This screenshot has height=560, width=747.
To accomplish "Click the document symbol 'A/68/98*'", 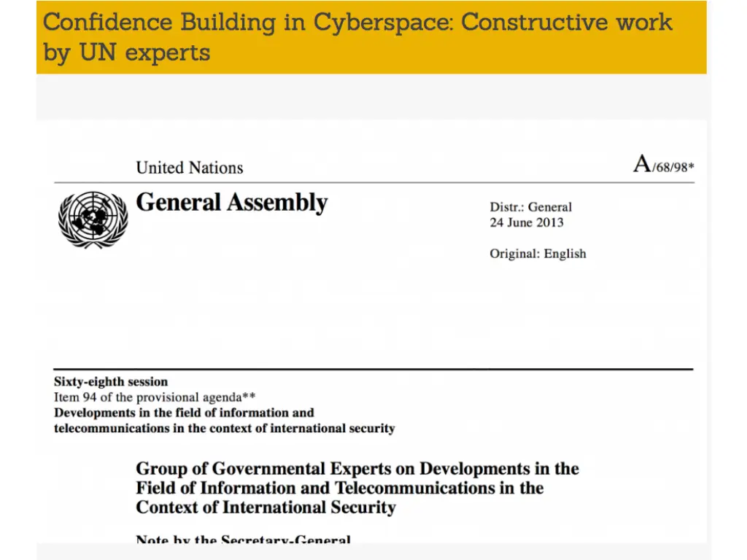I will (x=664, y=164).
